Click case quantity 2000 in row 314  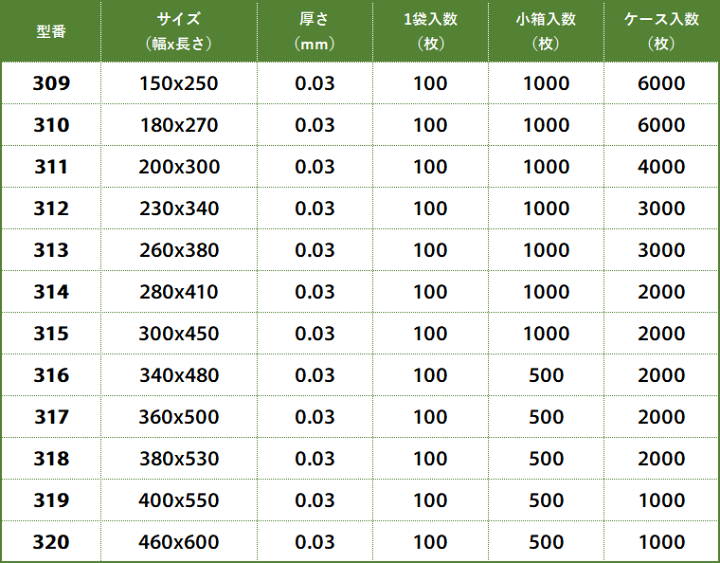tap(661, 292)
